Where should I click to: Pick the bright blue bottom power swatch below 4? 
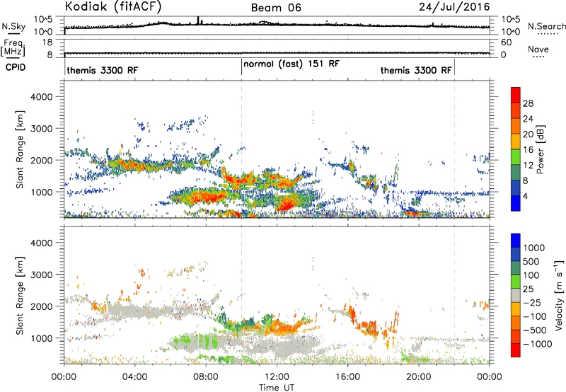click(x=516, y=203)
